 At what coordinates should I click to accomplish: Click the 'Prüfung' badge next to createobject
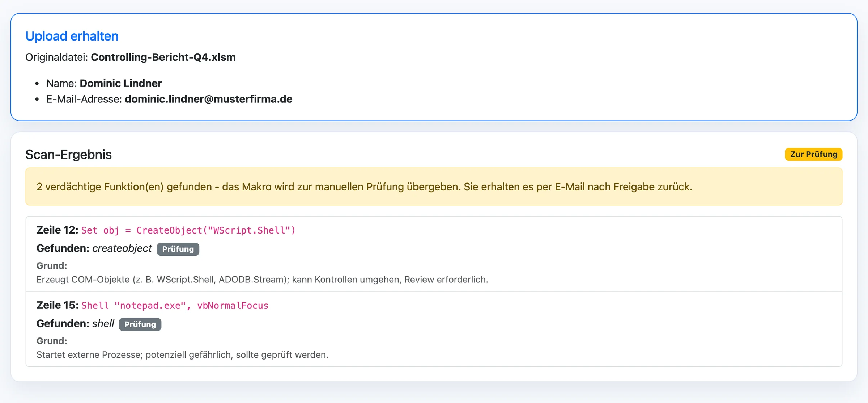[178, 249]
